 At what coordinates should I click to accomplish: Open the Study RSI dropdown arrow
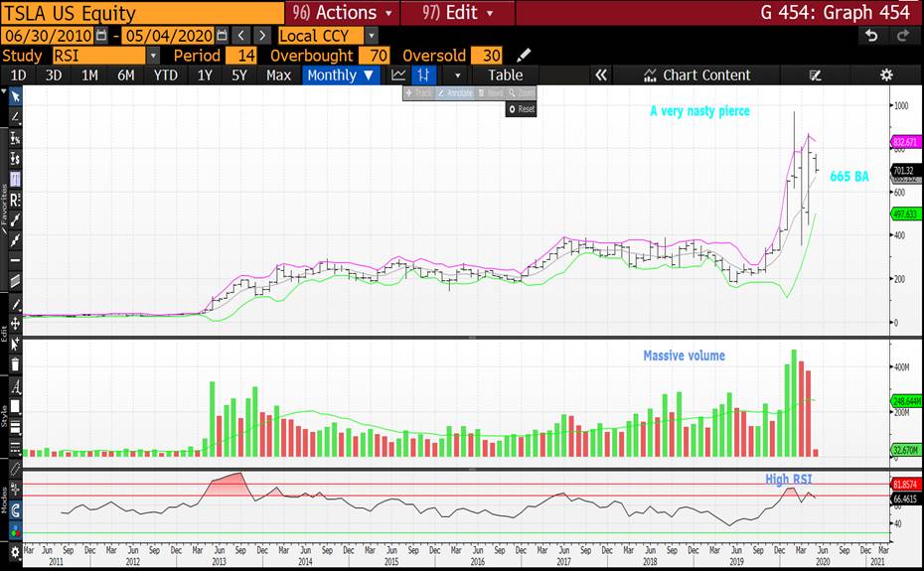click(x=153, y=56)
